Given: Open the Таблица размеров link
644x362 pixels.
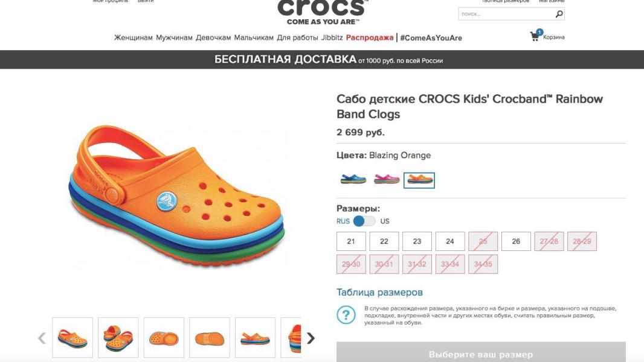Looking at the screenshot, I should click(x=379, y=292).
